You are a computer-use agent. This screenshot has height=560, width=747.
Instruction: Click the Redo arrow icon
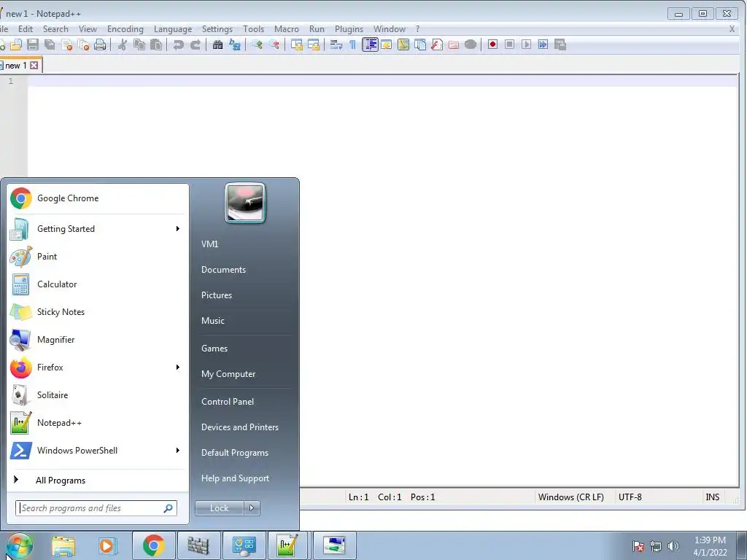click(196, 44)
